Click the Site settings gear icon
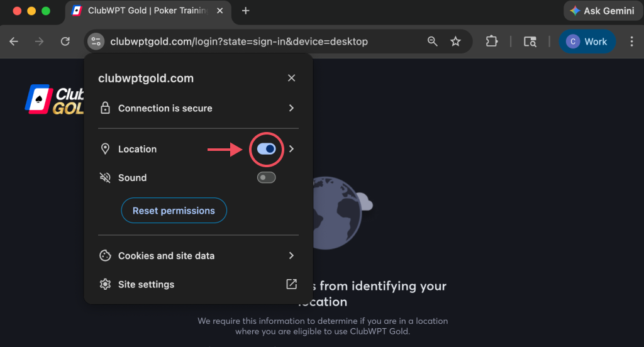The image size is (644, 347). pos(105,284)
